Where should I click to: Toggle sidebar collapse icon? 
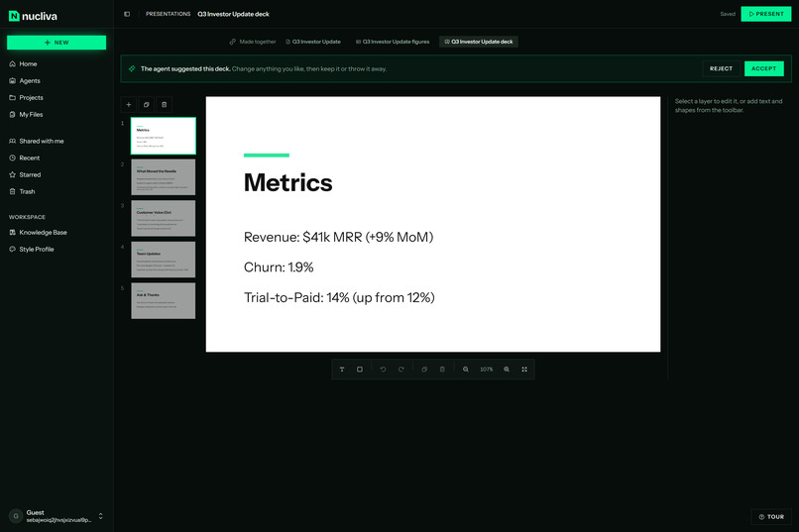[127, 14]
